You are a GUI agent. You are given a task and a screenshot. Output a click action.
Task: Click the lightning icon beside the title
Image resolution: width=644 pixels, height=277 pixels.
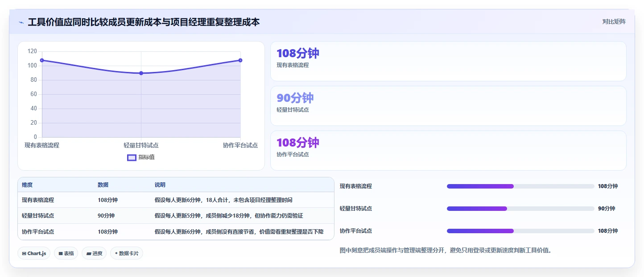point(21,22)
